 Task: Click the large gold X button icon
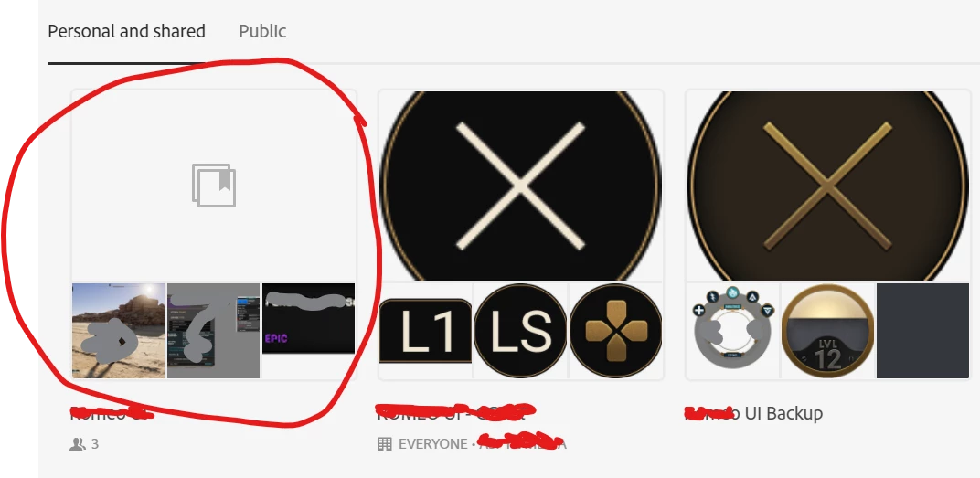[x=827, y=186]
